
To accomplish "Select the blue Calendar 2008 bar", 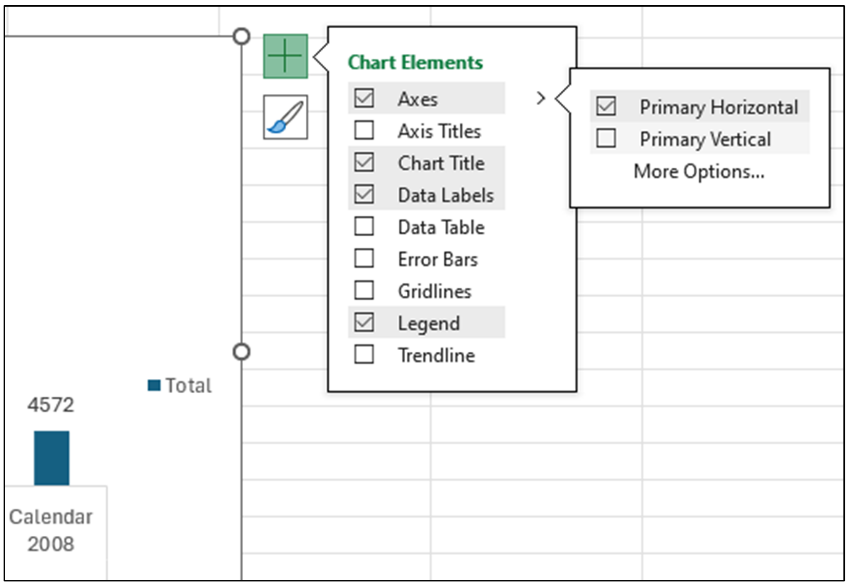I will coord(49,455).
